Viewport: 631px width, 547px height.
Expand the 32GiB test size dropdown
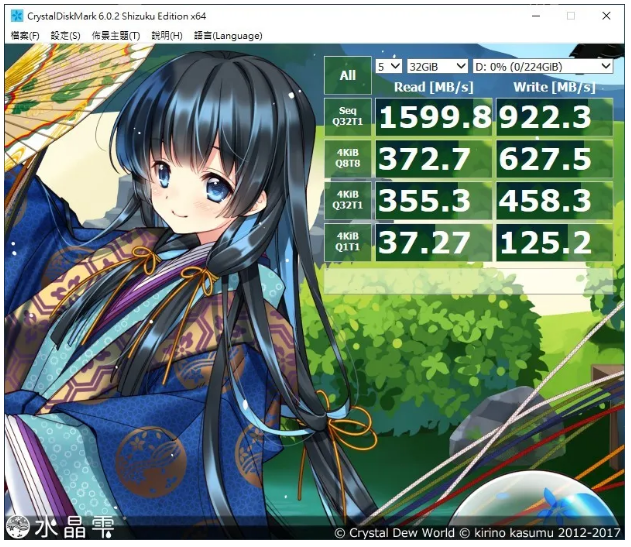pos(437,66)
